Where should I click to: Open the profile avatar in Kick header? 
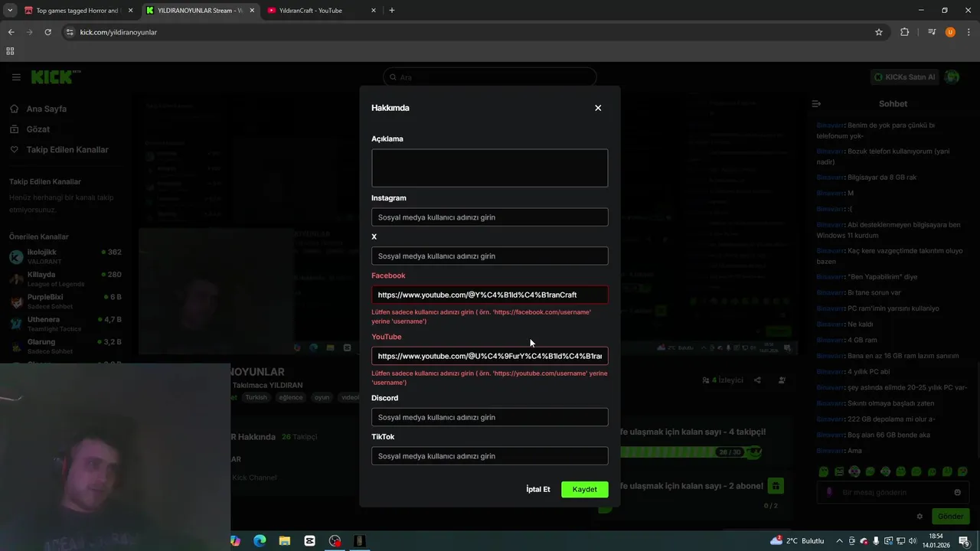pyautogui.click(x=952, y=77)
